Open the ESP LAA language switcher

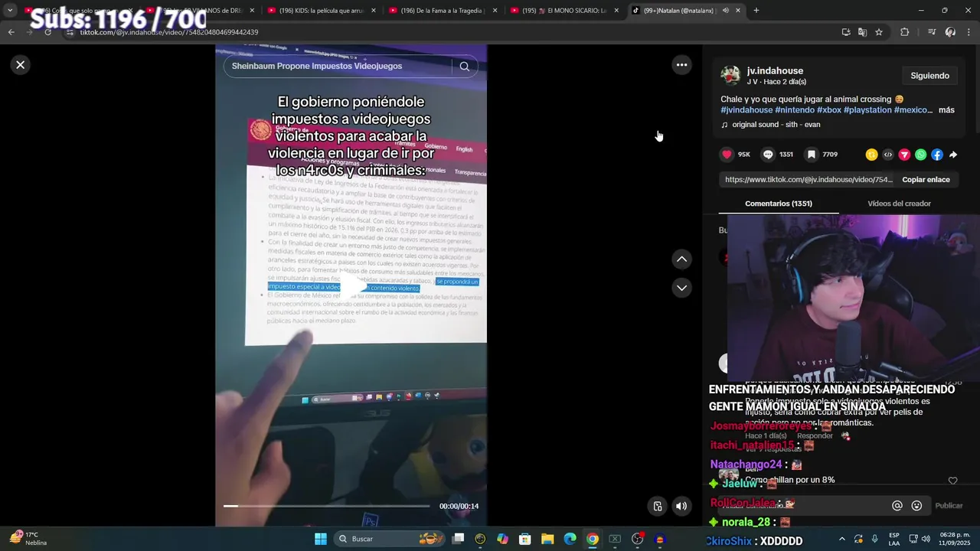(x=894, y=539)
